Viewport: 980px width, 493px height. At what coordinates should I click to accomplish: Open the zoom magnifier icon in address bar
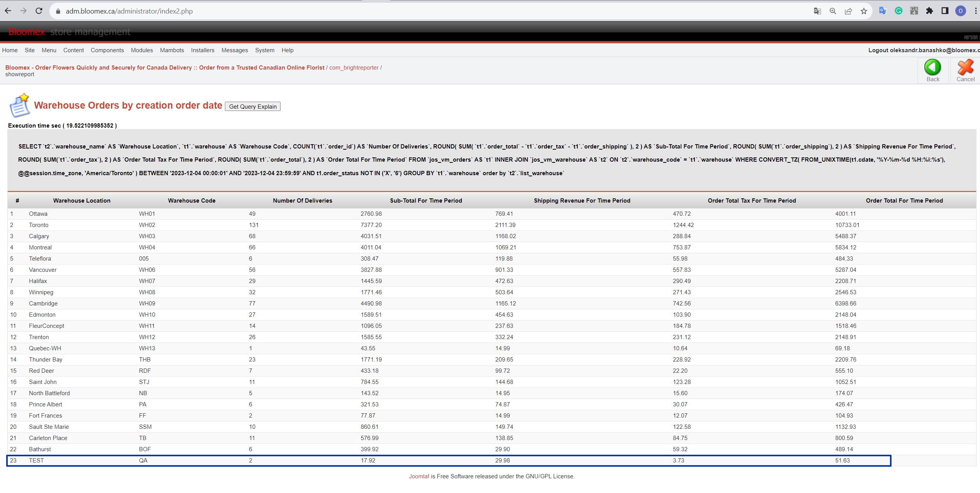[833, 11]
